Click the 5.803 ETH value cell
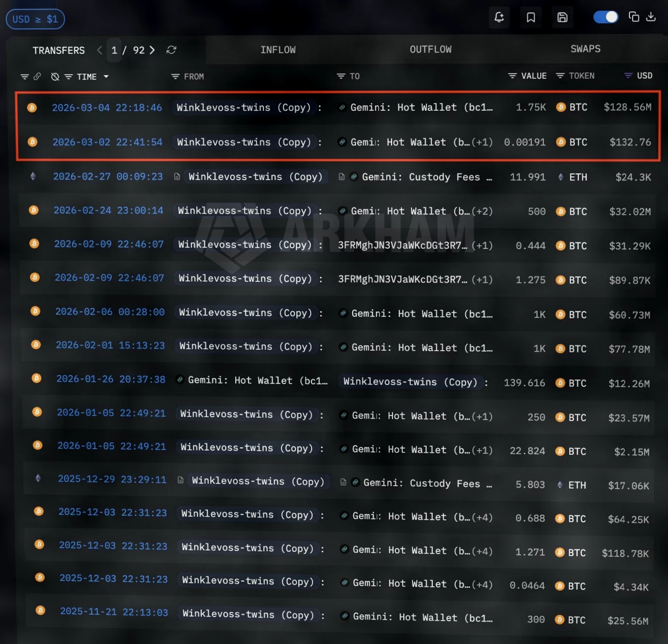This screenshot has height=644, width=668. [x=530, y=484]
